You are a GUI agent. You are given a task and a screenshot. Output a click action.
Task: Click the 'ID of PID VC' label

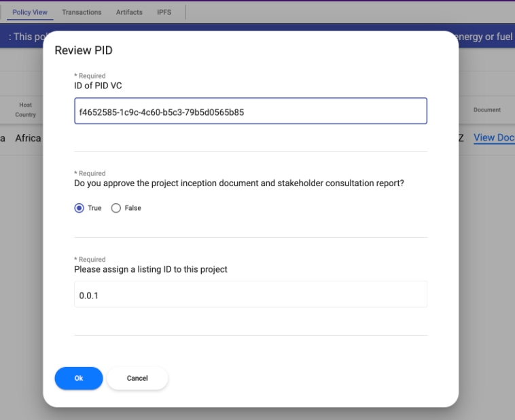(99, 85)
